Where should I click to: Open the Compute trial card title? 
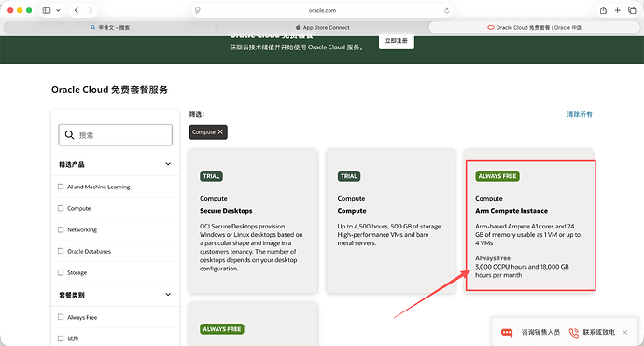point(352,211)
